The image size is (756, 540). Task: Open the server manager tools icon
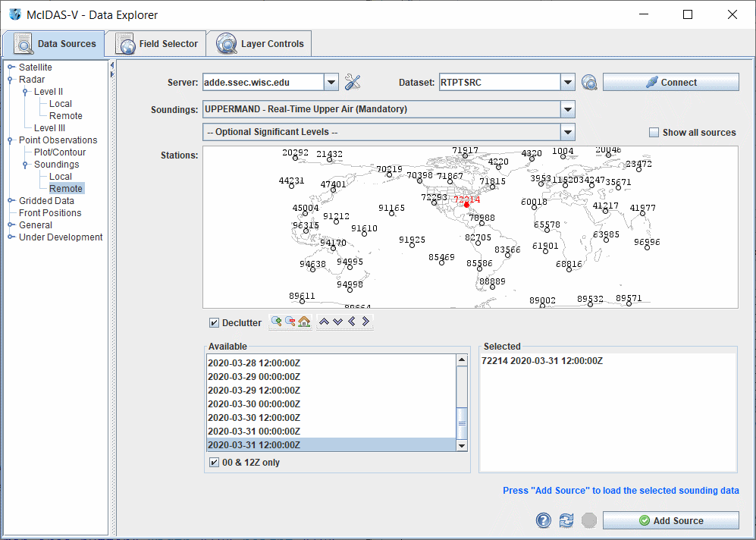click(352, 82)
